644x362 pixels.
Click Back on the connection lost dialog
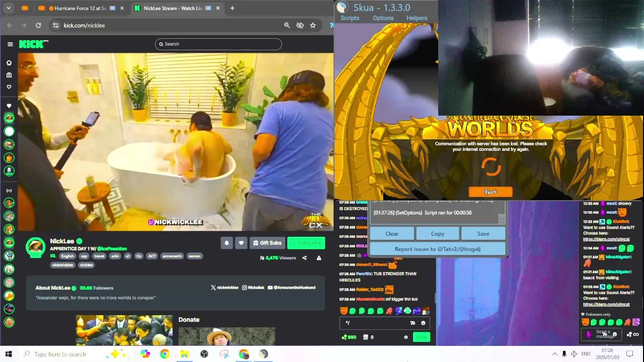(491, 192)
